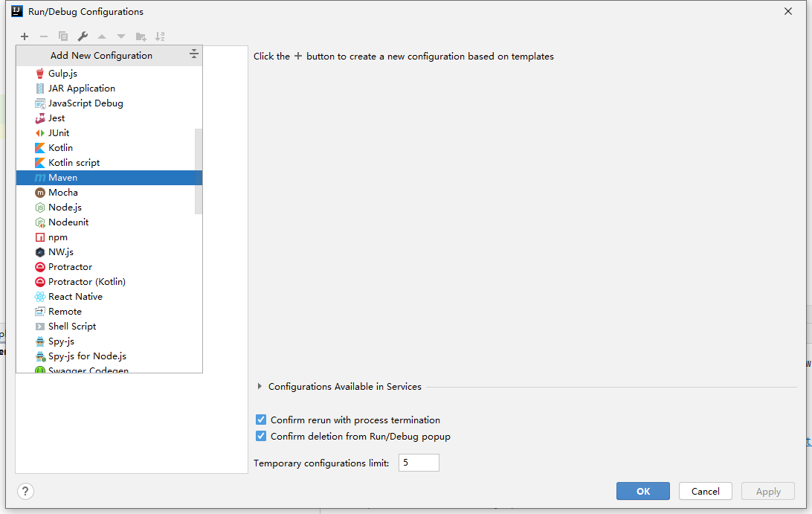This screenshot has height=514, width=812.
Task: Select npm configuration type
Action: click(x=109, y=237)
